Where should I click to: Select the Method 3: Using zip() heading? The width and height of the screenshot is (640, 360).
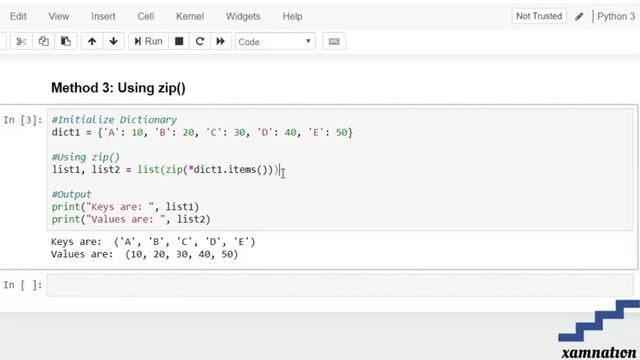[118, 88]
